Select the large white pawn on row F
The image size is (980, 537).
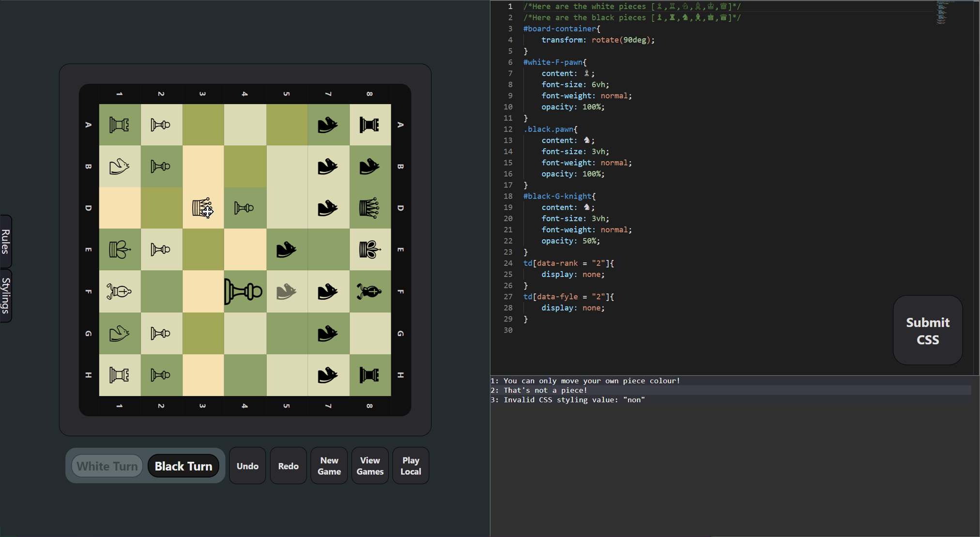click(x=244, y=292)
